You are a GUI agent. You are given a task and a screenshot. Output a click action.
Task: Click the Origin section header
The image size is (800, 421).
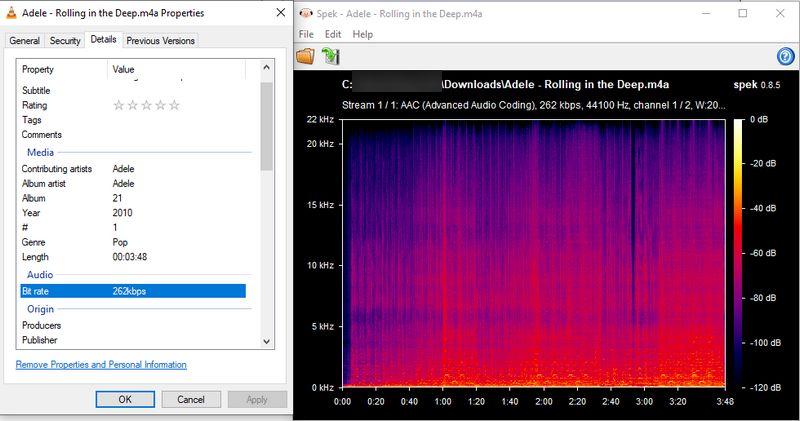40,309
